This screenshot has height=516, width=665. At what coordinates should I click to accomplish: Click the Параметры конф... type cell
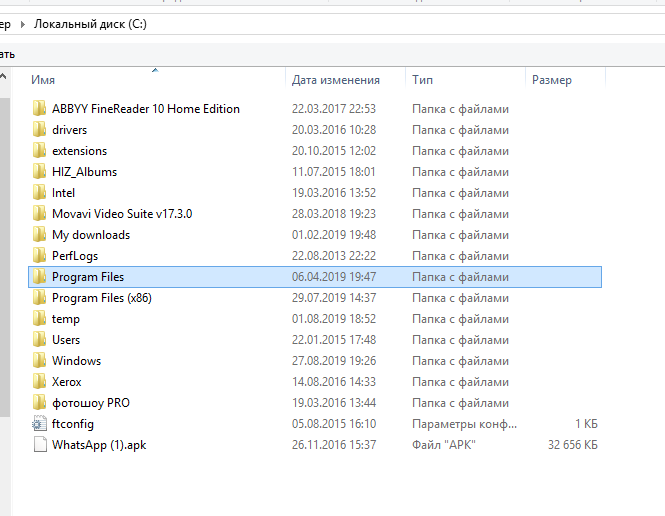point(464,424)
